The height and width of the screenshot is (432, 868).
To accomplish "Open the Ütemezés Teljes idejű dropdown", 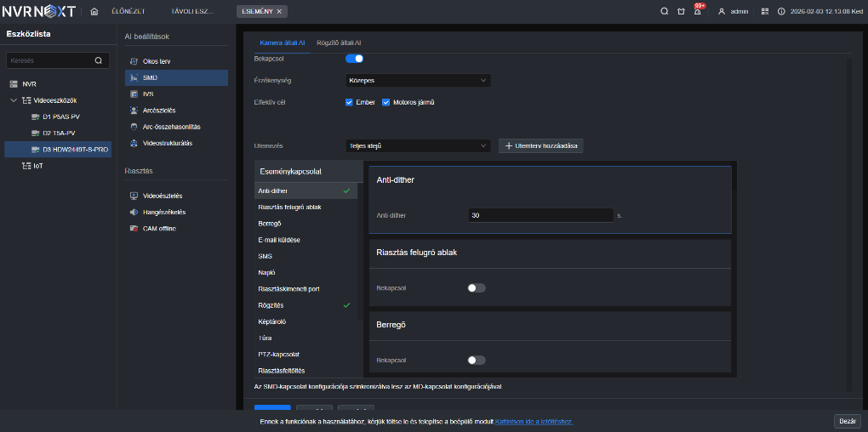I will click(x=418, y=145).
